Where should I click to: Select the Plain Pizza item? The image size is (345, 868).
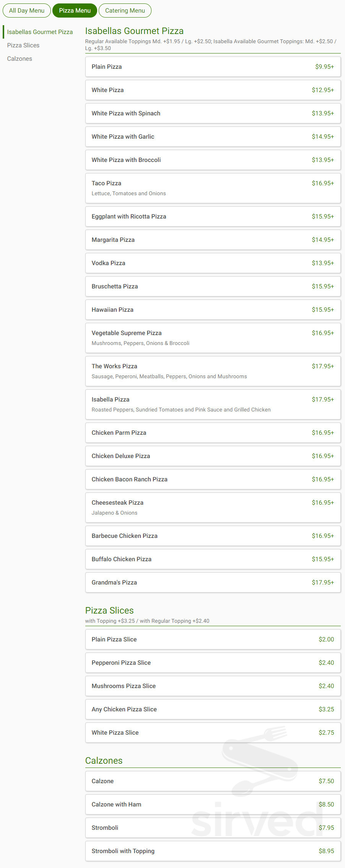pos(213,66)
